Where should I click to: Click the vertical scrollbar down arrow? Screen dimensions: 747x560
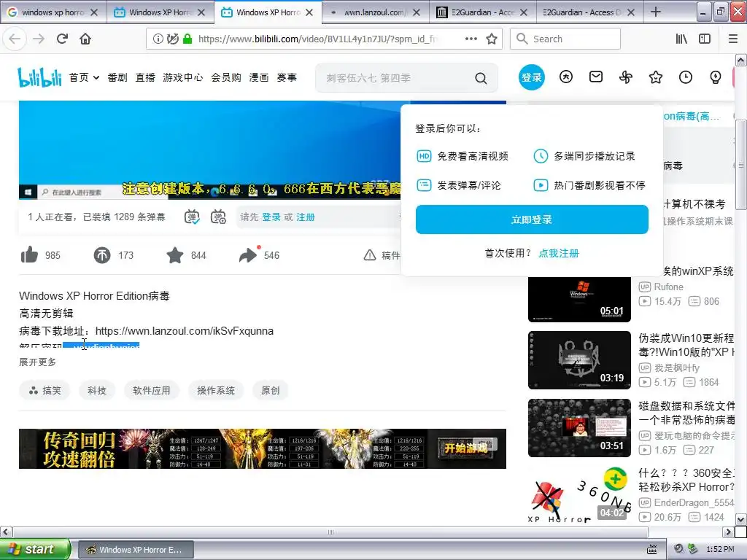741,519
